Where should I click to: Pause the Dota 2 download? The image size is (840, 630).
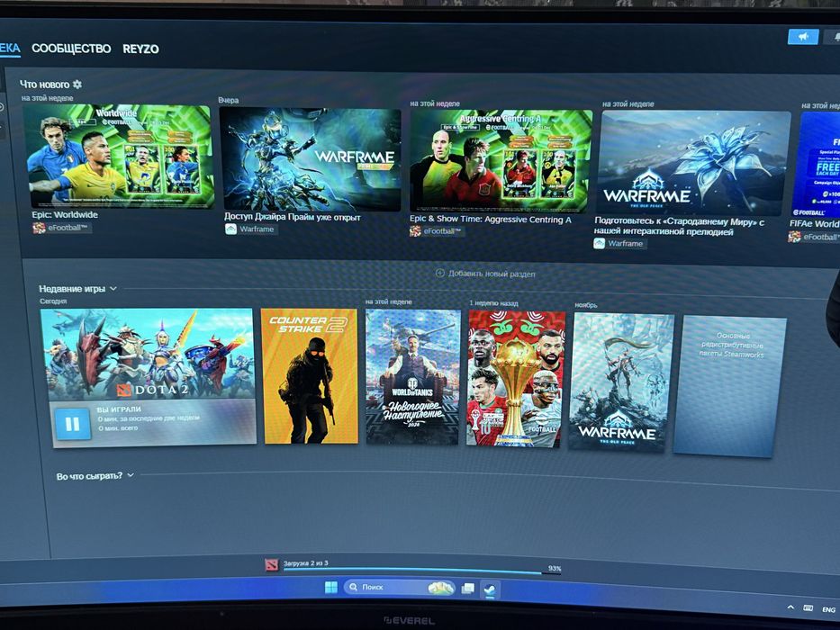[72, 424]
